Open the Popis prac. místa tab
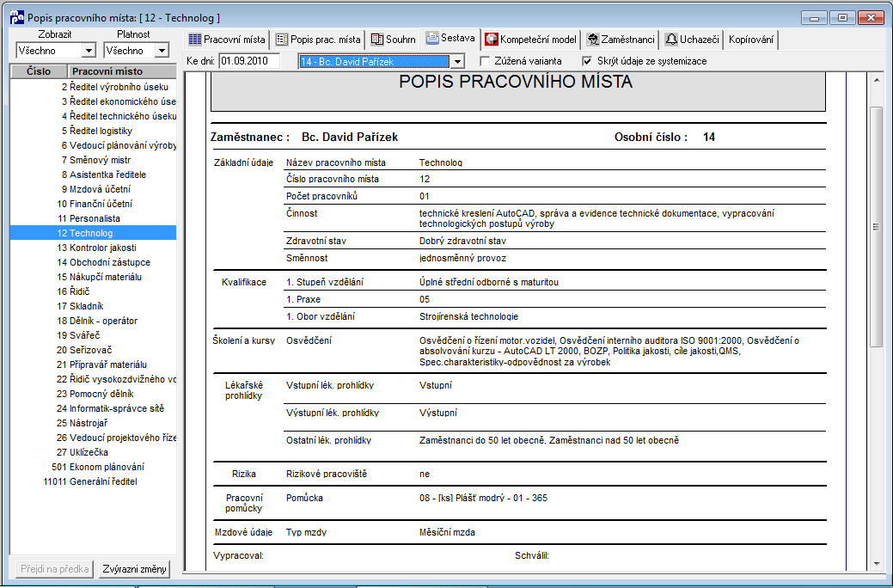Screen dimensions: 893x588 [x=318, y=40]
